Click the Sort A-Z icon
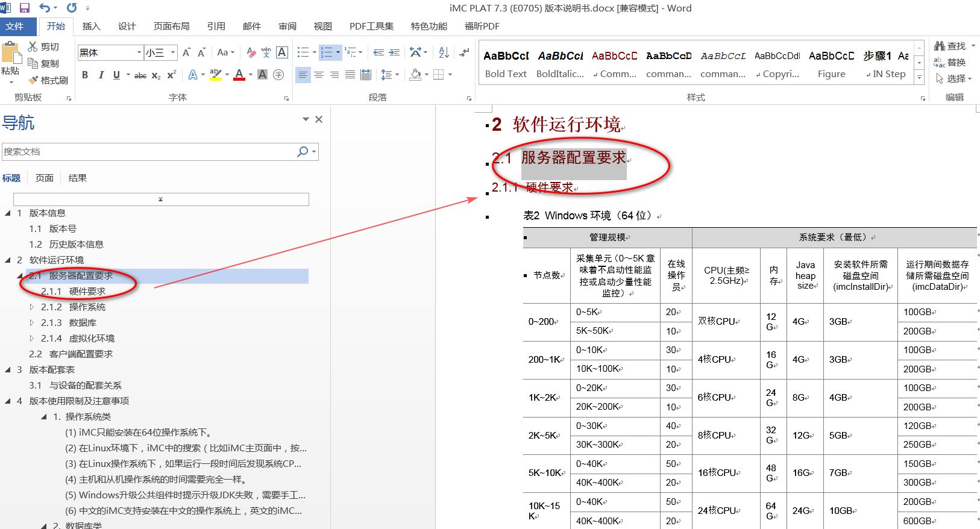Screen dimensions: 980x529 click(x=444, y=52)
